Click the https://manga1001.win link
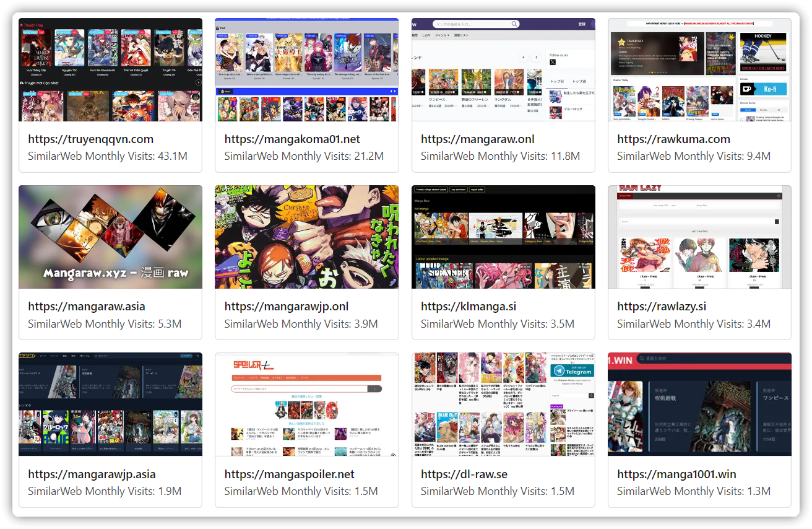The width and height of the screenshot is (812, 529). 677,474
